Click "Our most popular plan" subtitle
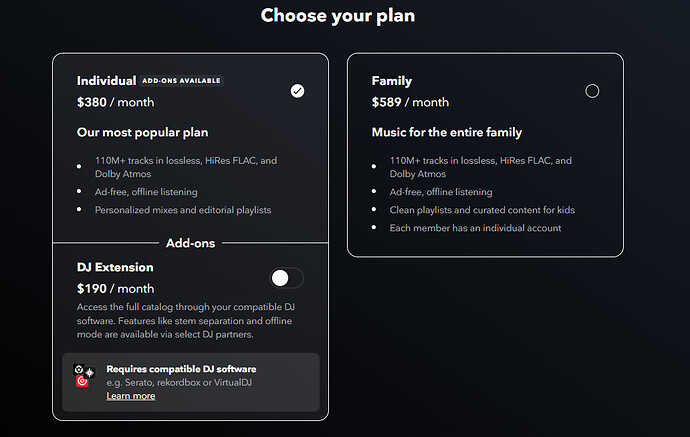This screenshot has height=437, width=690. tap(143, 132)
